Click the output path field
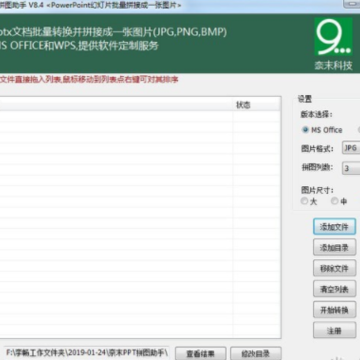Viewport: 360px width, 360px height. point(87,353)
